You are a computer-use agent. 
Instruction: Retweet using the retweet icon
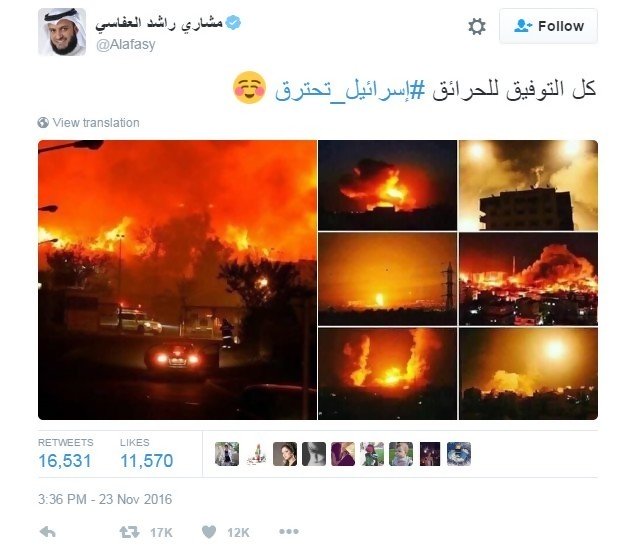pyautogui.click(x=129, y=532)
